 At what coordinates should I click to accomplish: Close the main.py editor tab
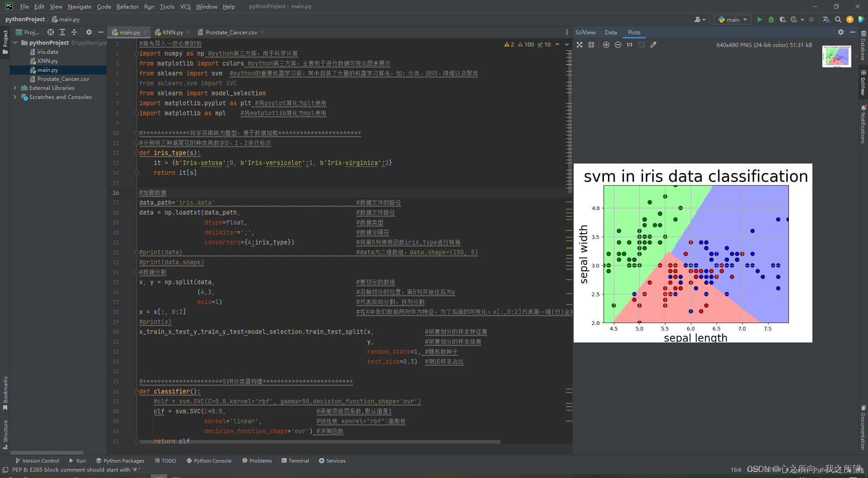click(145, 32)
